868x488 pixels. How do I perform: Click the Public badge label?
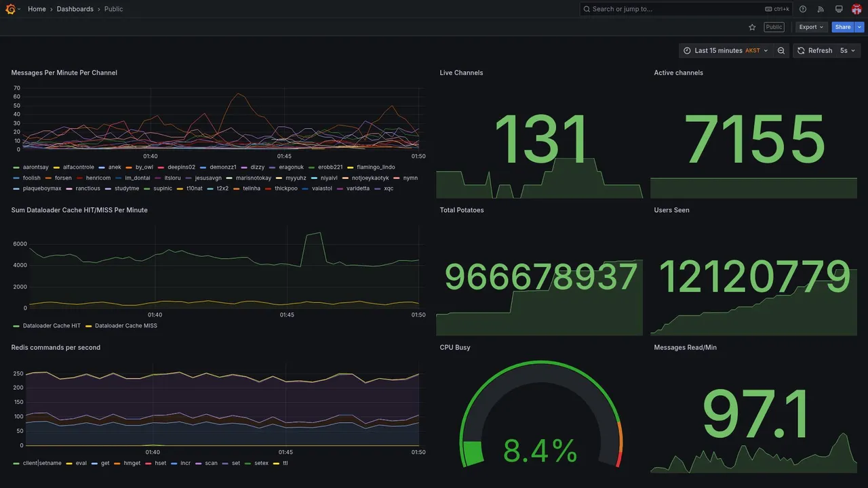774,27
